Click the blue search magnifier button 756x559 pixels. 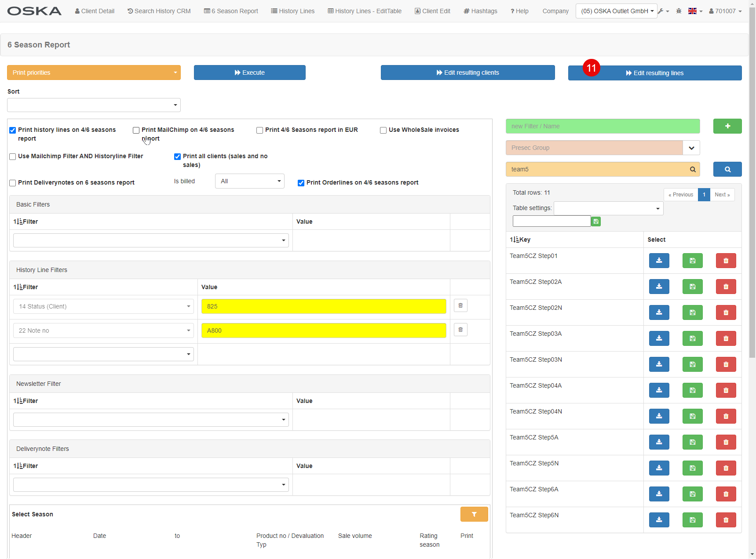tap(727, 169)
